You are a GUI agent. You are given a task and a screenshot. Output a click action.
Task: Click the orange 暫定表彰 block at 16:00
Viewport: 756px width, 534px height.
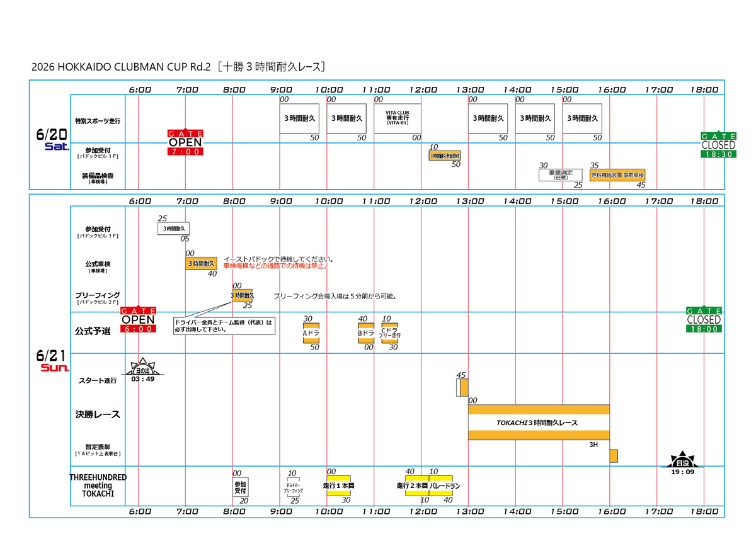point(614,456)
